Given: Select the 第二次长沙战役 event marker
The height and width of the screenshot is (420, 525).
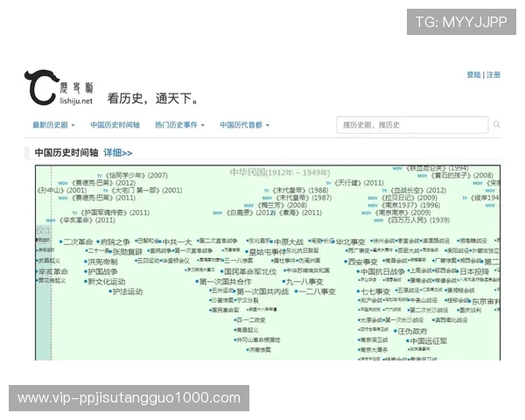Looking at the screenshot, I should point(430,310).
